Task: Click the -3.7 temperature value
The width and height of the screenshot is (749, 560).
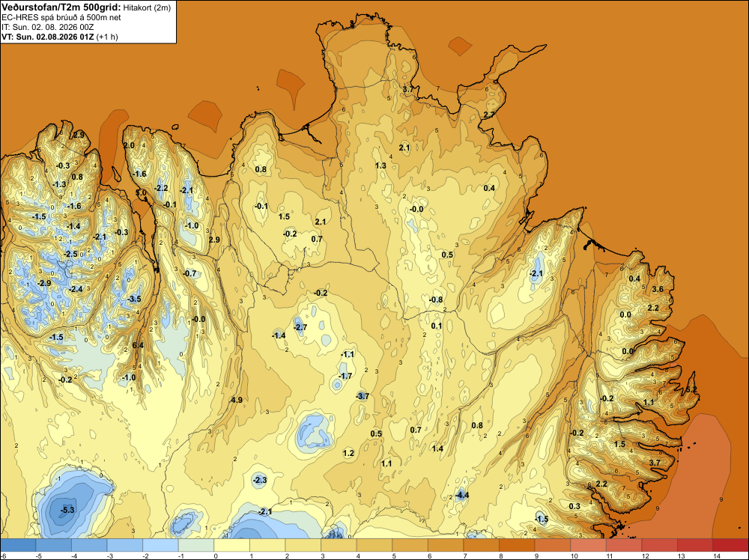Action: click(363, 396)
